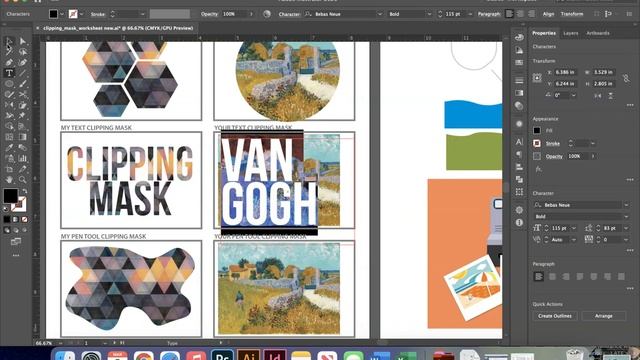
Task: Open Align panel from control bar
Action: 548,14
